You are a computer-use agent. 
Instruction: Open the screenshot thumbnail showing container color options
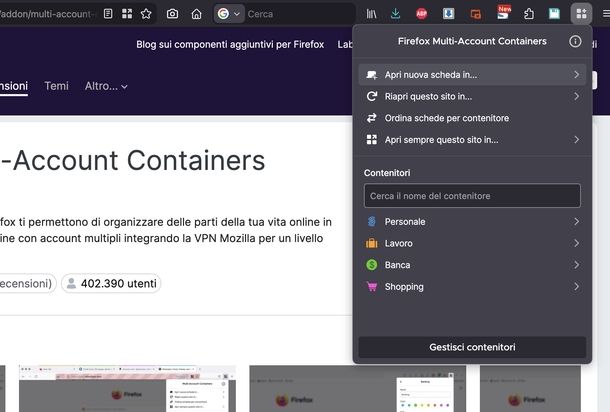pos(358,388)
